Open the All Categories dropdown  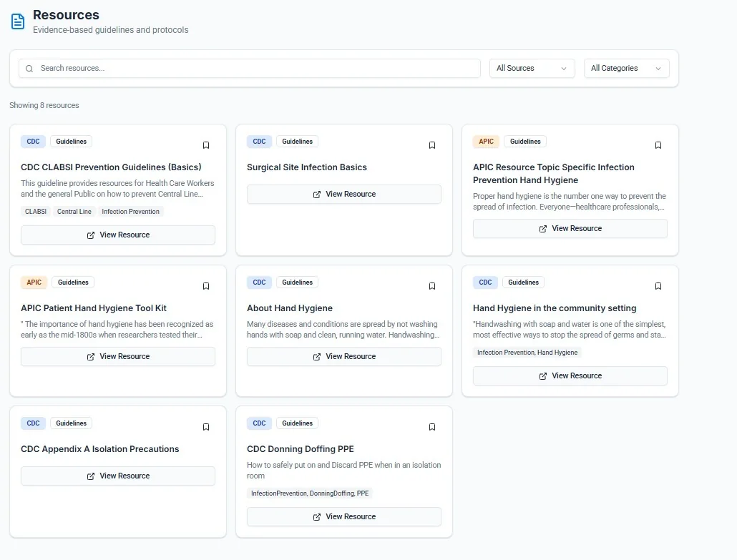(x=626, y=68)
